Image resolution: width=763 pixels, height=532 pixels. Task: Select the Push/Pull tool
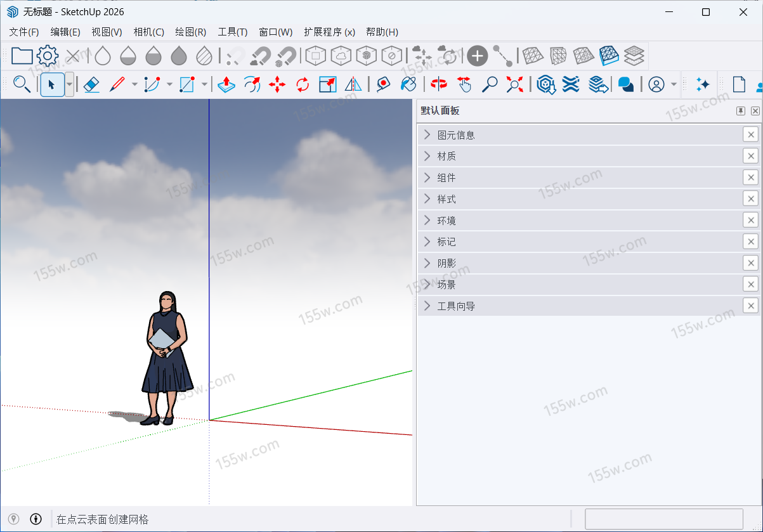tap(226, 84)
